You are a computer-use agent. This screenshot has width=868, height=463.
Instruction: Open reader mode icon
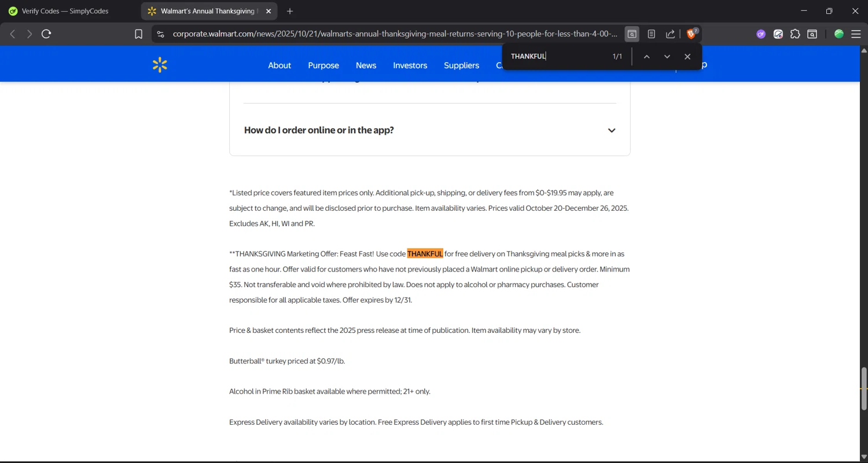tap(652, 34)
